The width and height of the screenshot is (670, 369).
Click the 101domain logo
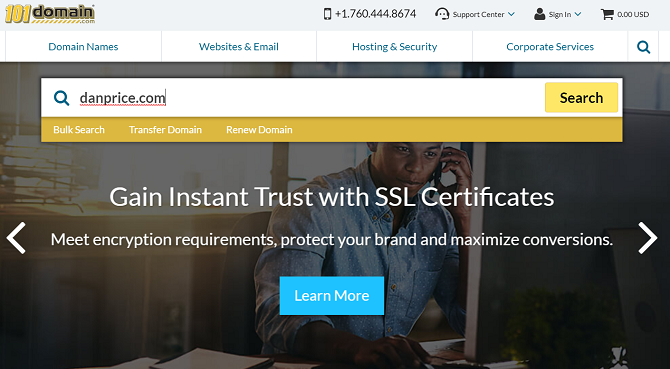50,14
